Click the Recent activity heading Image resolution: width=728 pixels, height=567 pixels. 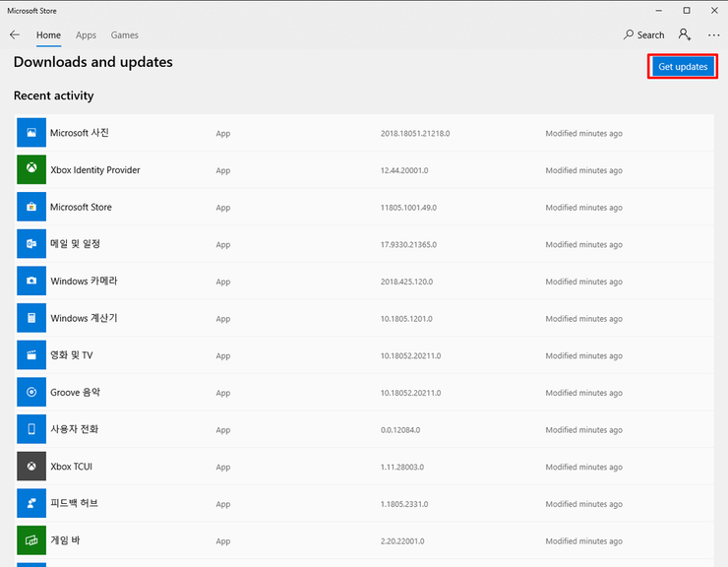(x=54, y=95)
